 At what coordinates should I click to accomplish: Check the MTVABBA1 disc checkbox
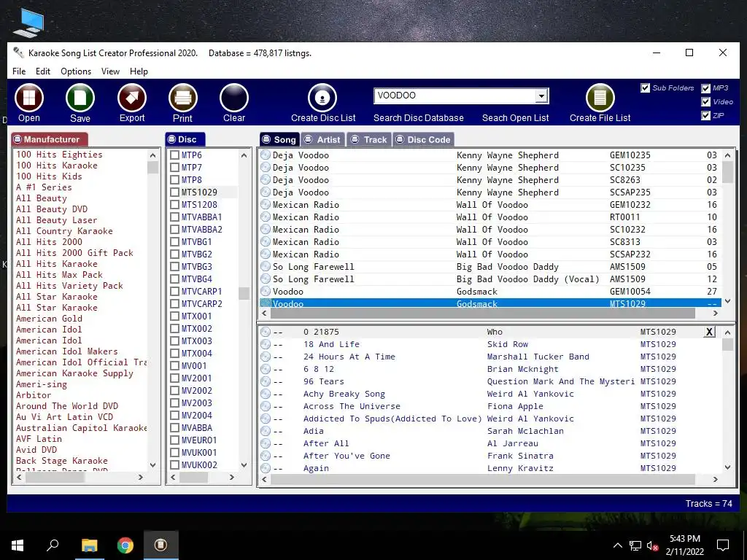[174, 217]
